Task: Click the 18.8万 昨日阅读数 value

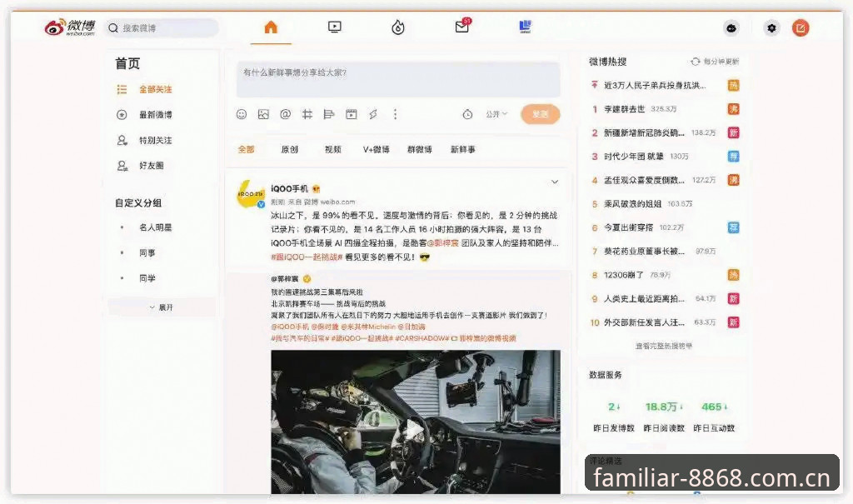Action: (x=664, y=407)
